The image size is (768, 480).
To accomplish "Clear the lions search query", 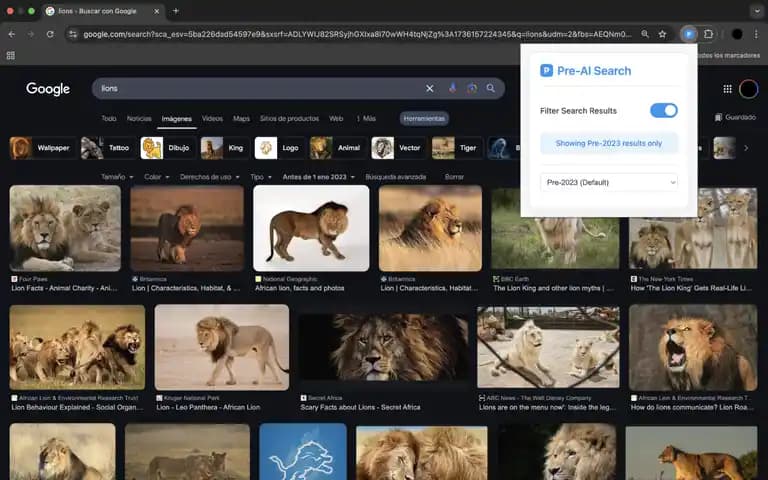I will (x=430, y=88).
